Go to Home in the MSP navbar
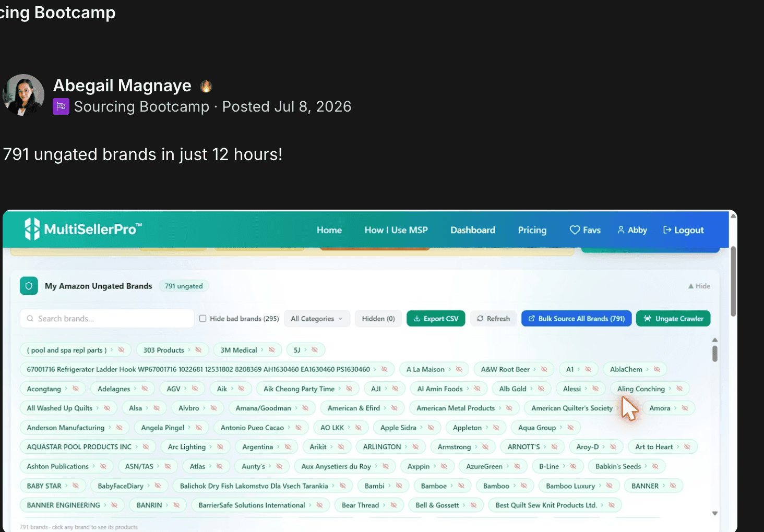 pyautogui.click(x=329, y=230)
